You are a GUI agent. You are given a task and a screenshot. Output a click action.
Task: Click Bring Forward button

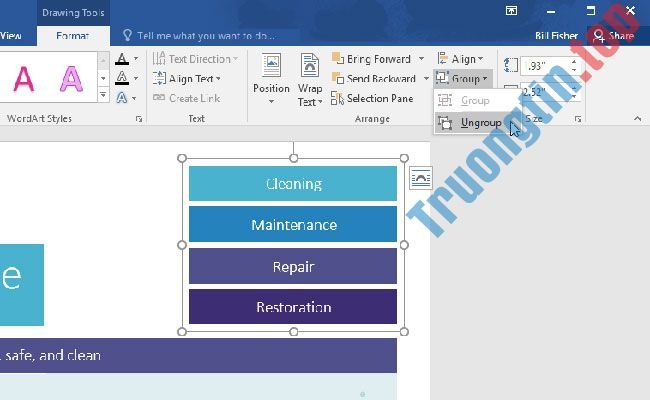coord(371,59)
